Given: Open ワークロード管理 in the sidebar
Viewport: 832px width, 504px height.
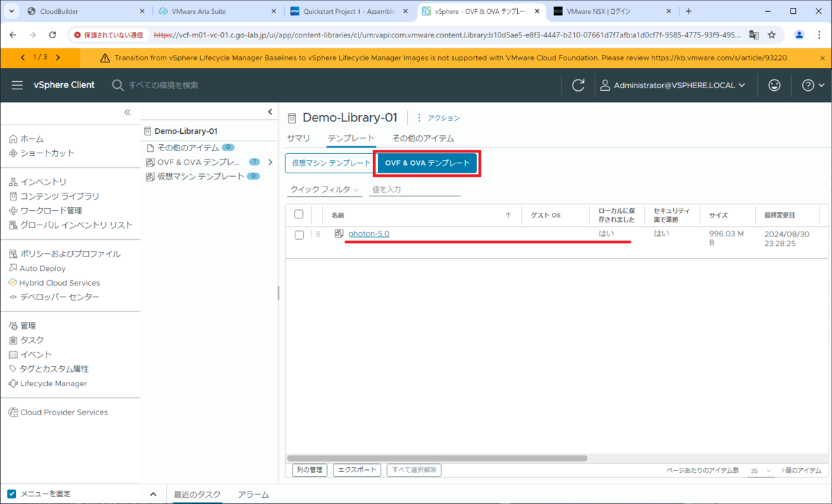Looking at the screenshot, I should click(x=46, y=211).
